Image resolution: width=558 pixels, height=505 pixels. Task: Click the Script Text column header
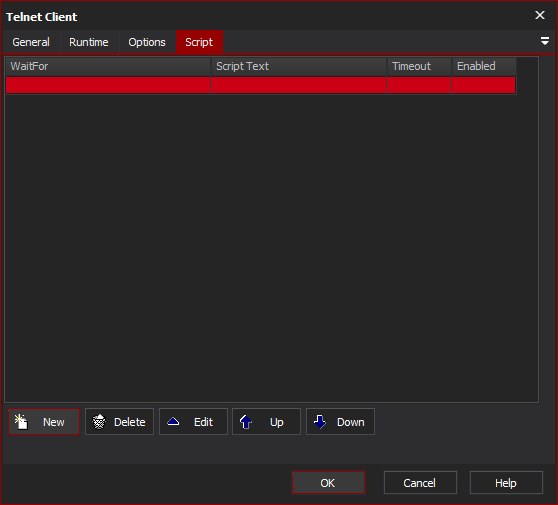pyautogui.click(x=299, y=66)
